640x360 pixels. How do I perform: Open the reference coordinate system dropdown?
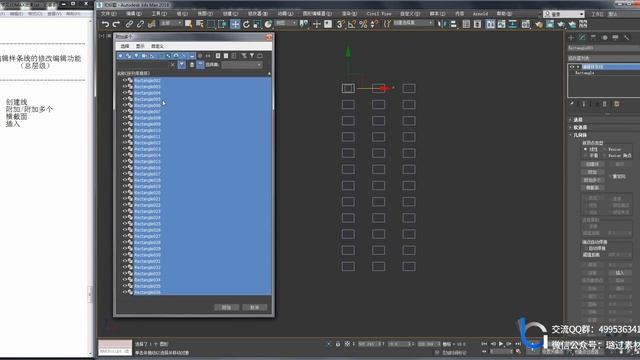click(286, 24)
